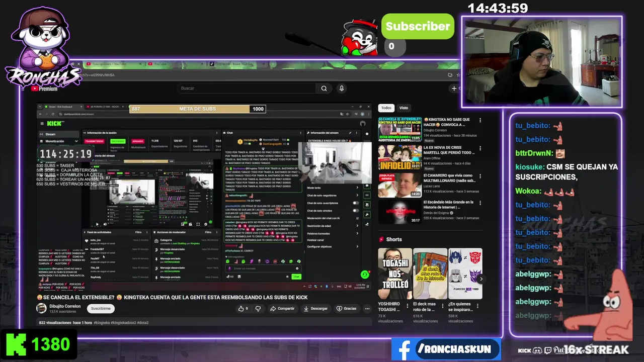Click the #kingtekadota2 hashtag
Image resolution: width=644 pixels, height=362 pixels.
point(122,323)
